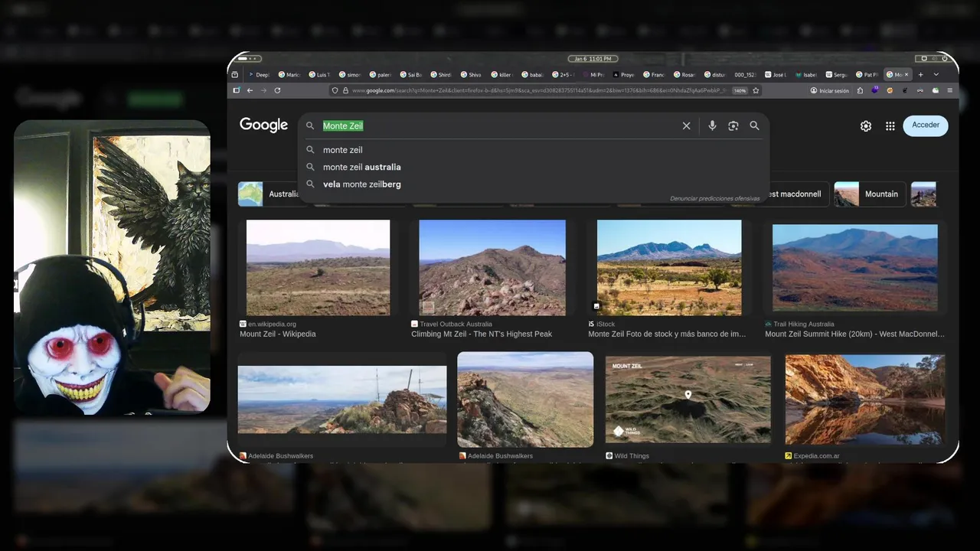Open Google Lens image search

[733, 126]
